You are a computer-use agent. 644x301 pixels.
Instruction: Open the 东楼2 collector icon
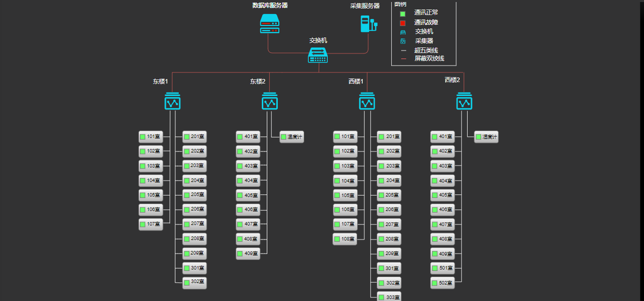[270, 101]
